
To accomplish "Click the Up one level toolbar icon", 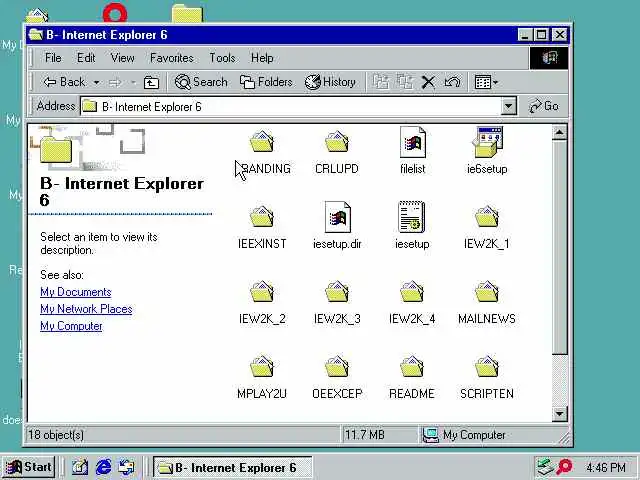I will click(x=151, y=83).
